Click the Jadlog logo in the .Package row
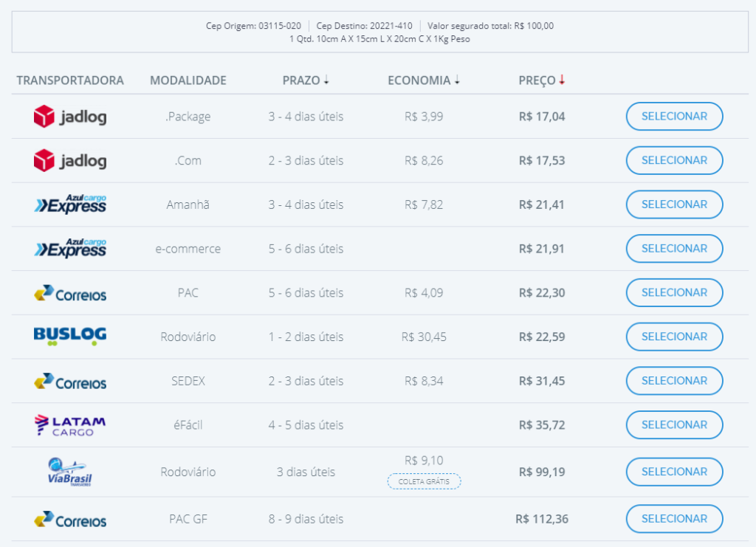756x547 pixels. pos(70,117)
